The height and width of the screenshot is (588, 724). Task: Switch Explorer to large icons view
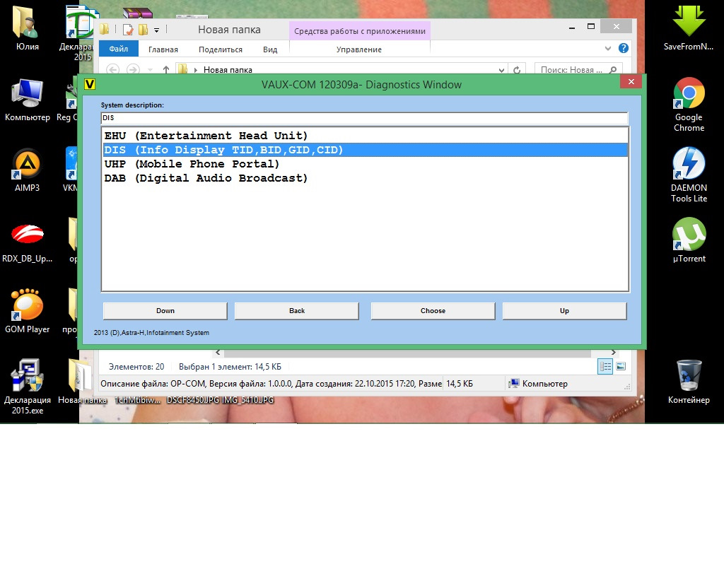click(621, 367)
